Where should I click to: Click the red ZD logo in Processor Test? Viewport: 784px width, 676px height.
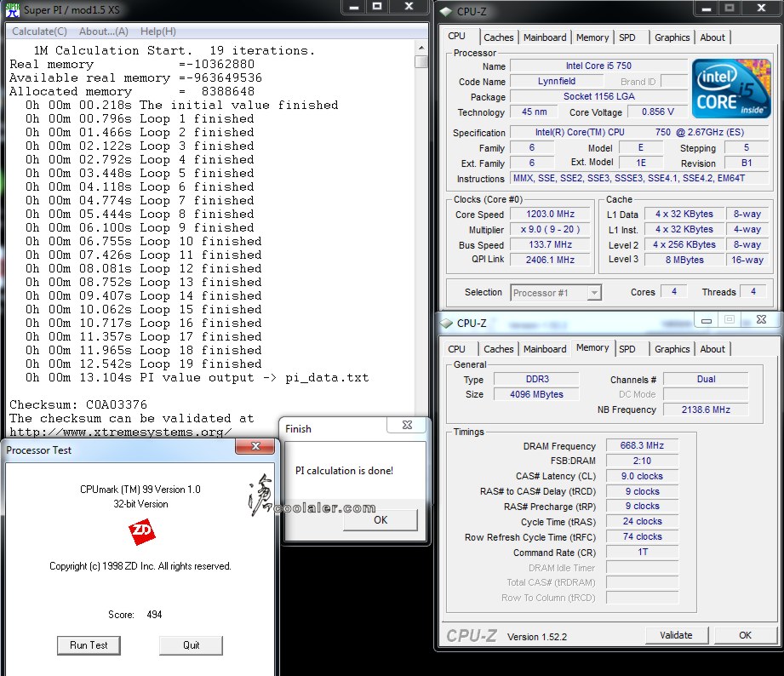point(141,531)
